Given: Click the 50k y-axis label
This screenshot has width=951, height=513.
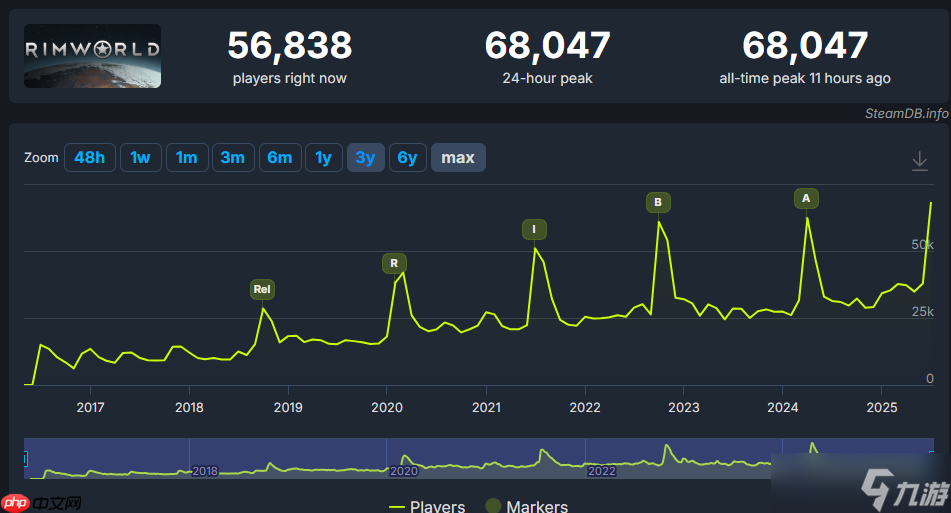Looking at the screenshot, I should click(922, 244).
